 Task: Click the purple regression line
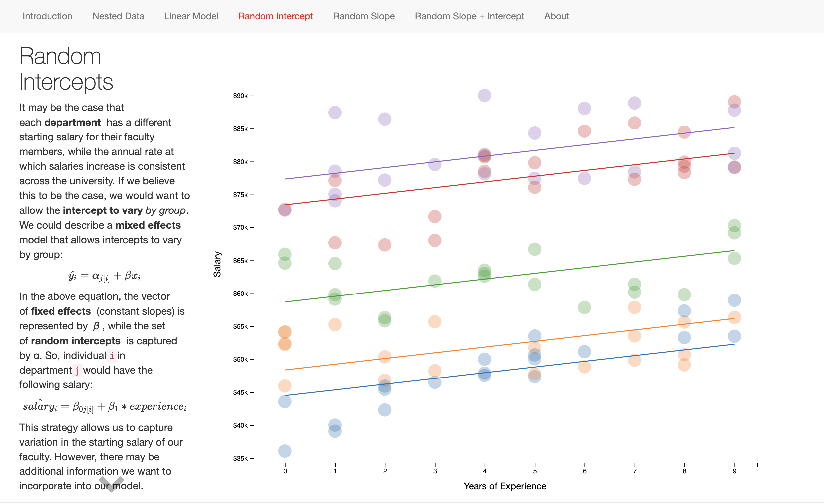click(x=568, y=147)
